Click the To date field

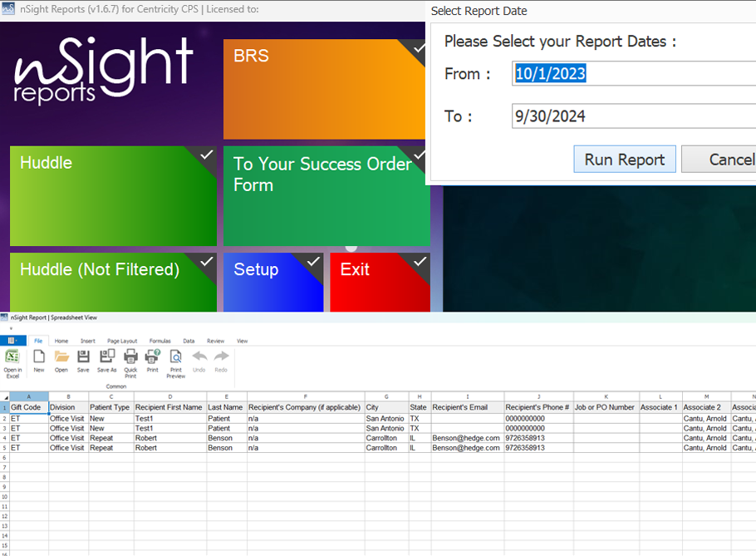pos(634,116)
